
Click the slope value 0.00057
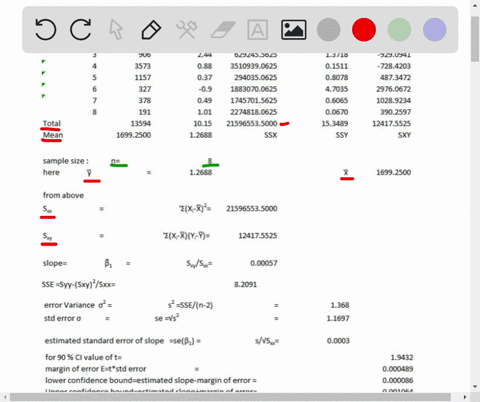click(264, 263)
